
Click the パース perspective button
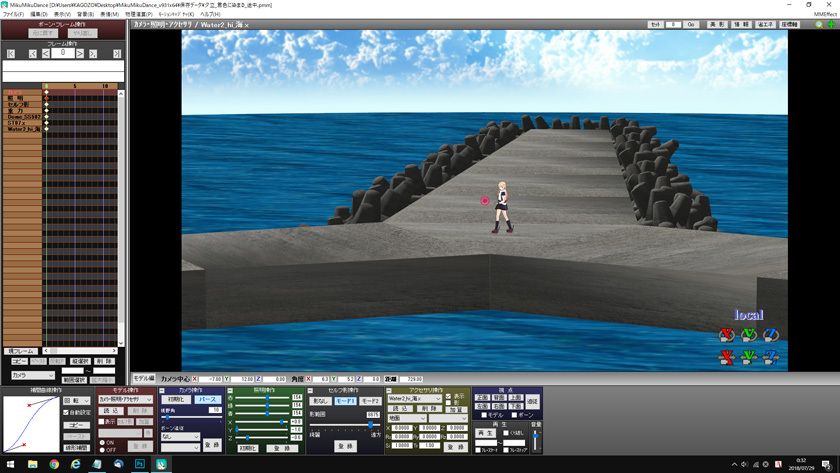pos(207,400)
